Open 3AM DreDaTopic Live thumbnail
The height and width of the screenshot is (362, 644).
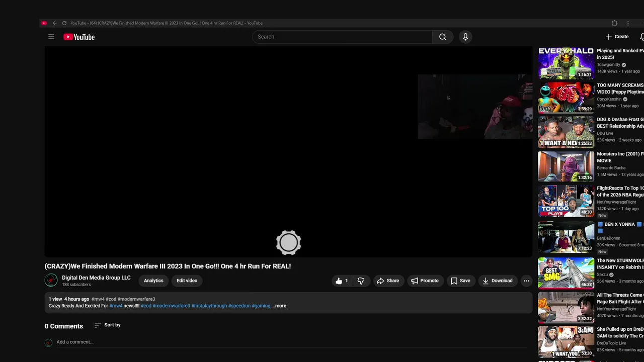click(x=566, y=342)
